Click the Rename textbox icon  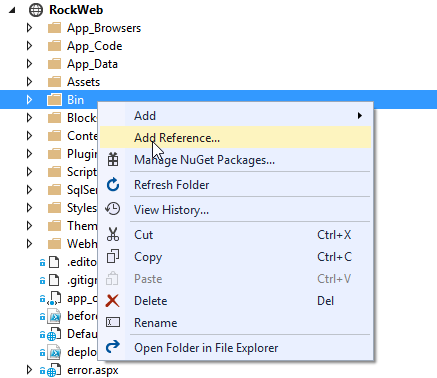pos(113,322)
